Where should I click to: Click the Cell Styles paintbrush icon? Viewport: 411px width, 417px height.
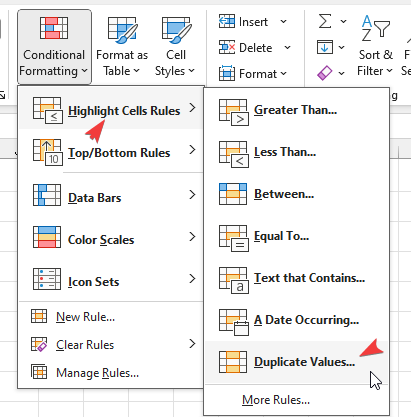tap(176, 30)
